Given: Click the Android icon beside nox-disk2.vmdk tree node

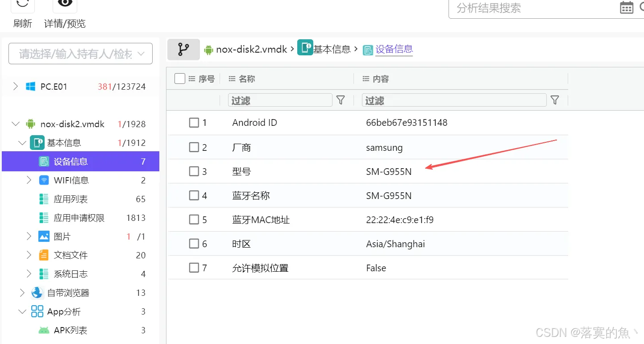Looking at the screenshot, I should [30, 124].
